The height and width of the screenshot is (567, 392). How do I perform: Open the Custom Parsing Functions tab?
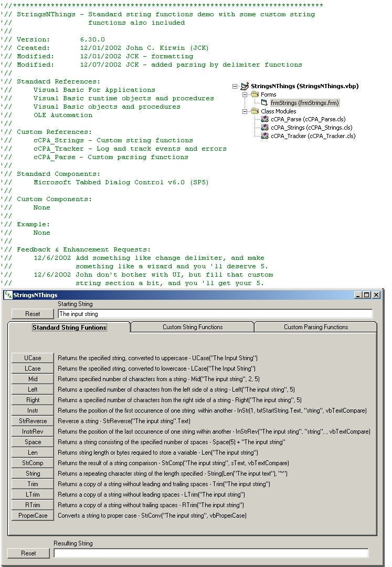[x=315, y=327]
